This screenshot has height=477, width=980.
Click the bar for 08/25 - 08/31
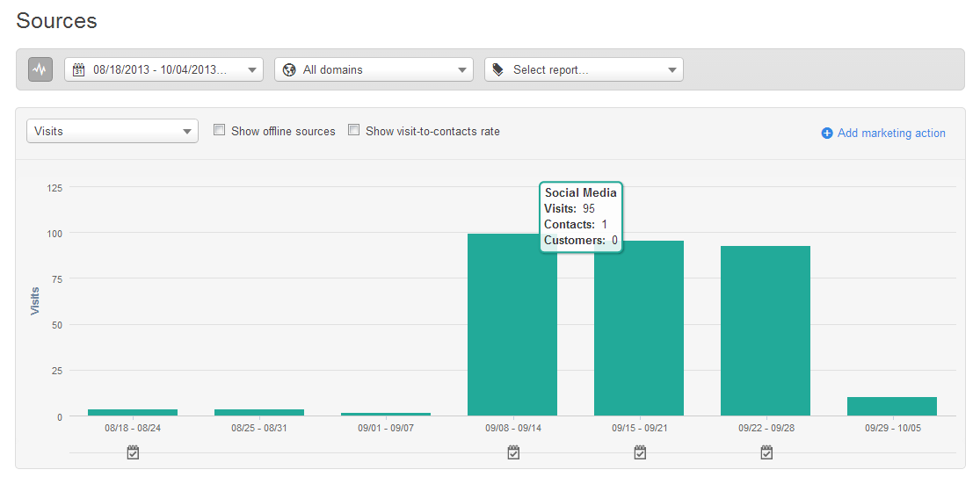point(259,413)
